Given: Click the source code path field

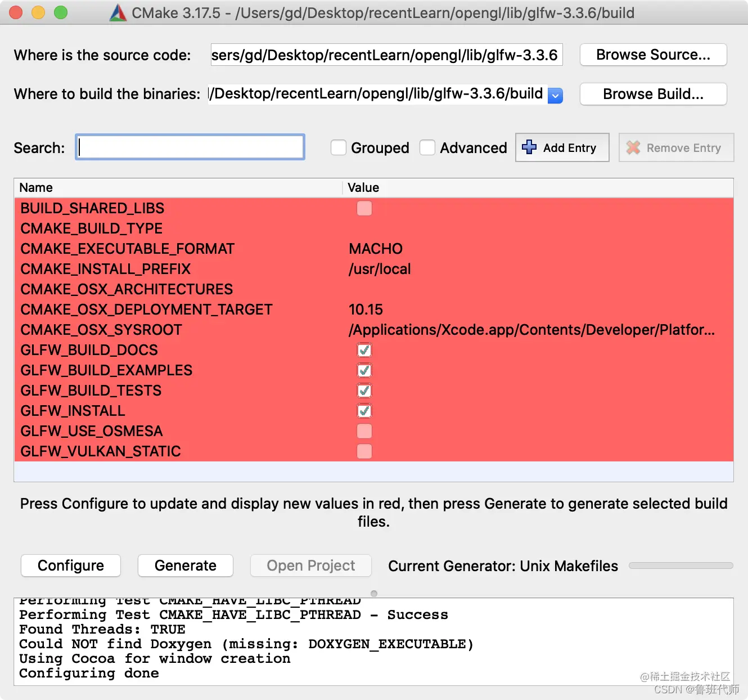Looking at the screenshot, I should (x=387, y=55).
